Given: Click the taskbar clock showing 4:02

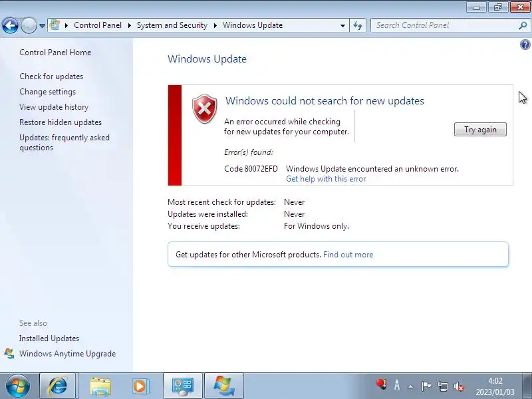Looking at the screenshot, I should click(495, 386).
